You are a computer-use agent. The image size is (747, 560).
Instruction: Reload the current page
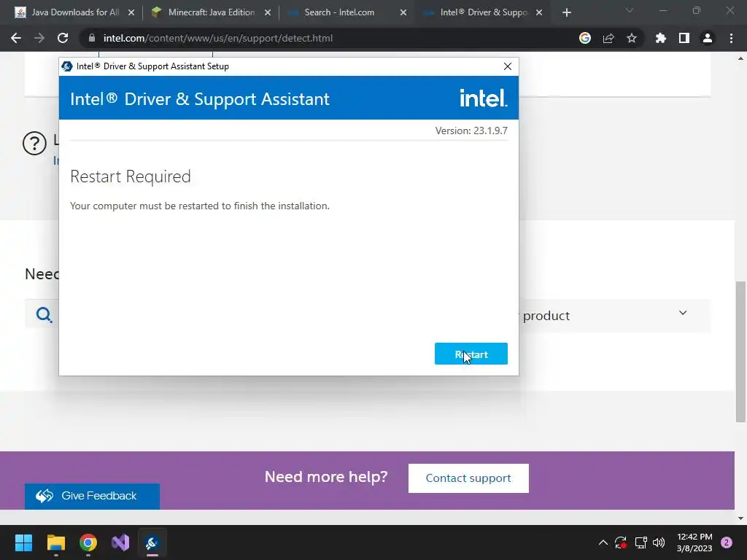coord(63,38)
